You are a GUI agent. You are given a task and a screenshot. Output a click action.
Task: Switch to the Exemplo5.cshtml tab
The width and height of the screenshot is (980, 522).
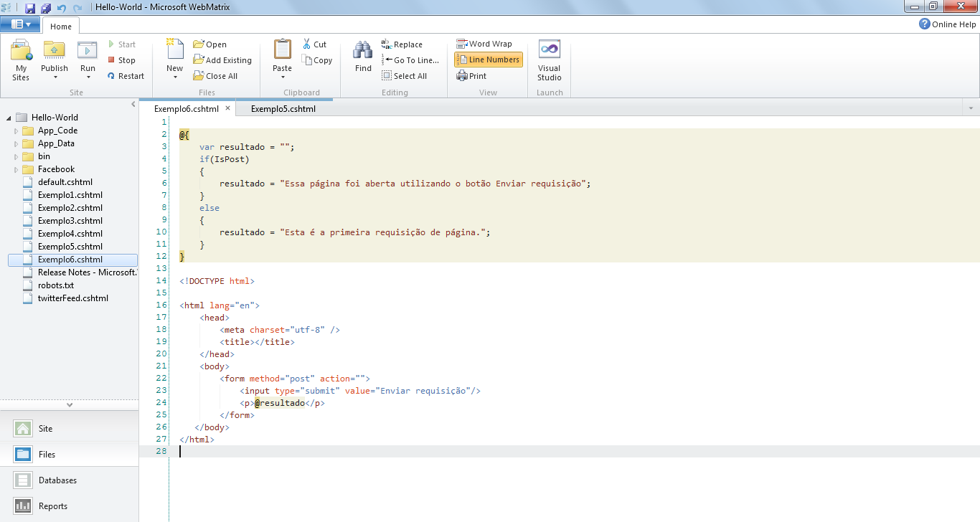click(283, 108)
